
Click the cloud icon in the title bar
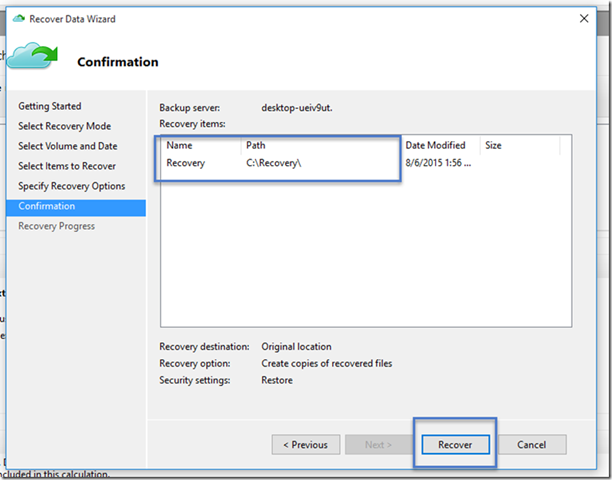click(18, 18)
